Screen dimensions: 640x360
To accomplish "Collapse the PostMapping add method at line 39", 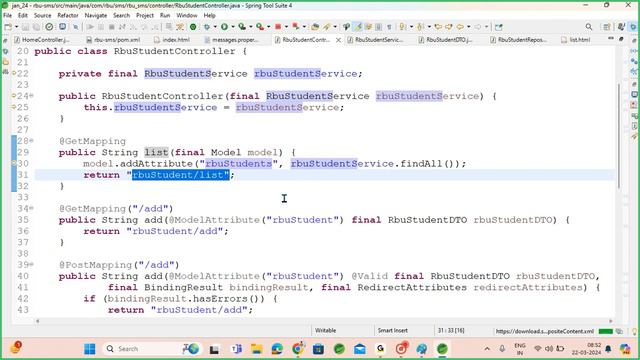I will (x=31, y=265).
